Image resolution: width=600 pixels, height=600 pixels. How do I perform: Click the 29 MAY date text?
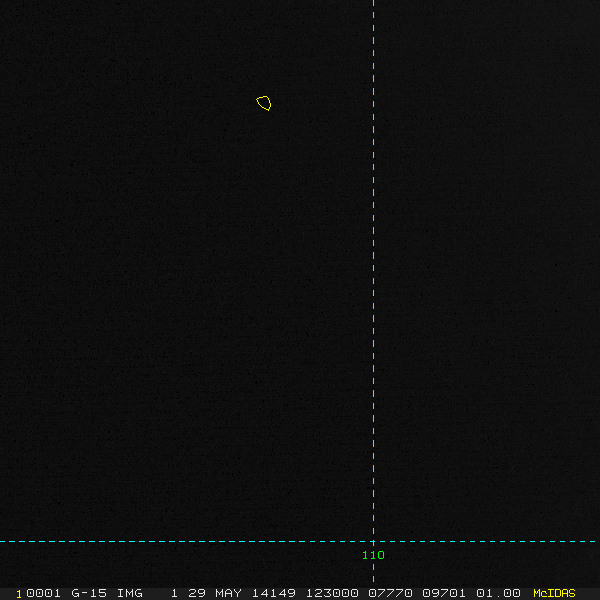click(x=214, y=593)
